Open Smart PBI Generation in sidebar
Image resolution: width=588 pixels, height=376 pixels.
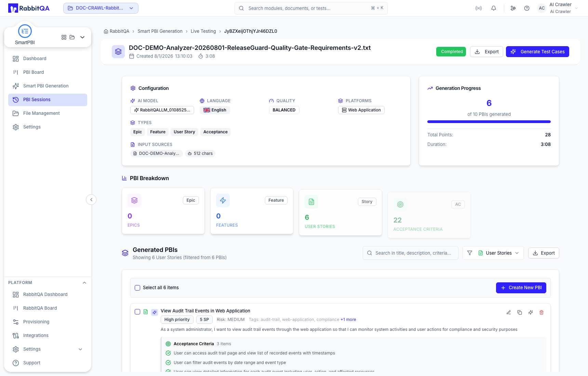tap(48, 86)
